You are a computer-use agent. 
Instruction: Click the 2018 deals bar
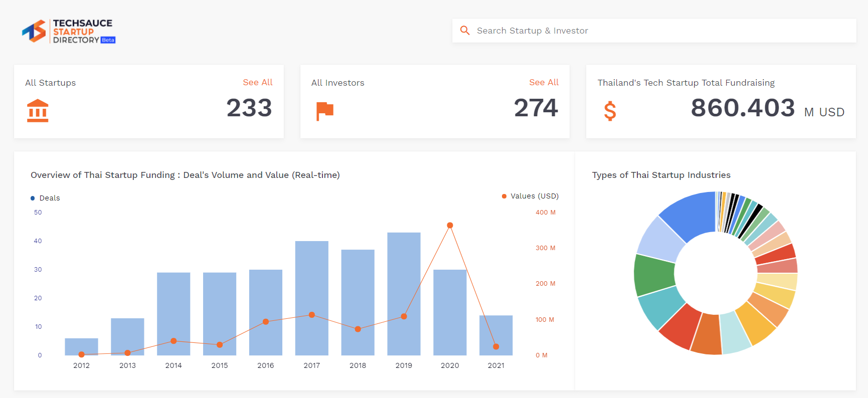pyautogui.click(x=358, y=302)
